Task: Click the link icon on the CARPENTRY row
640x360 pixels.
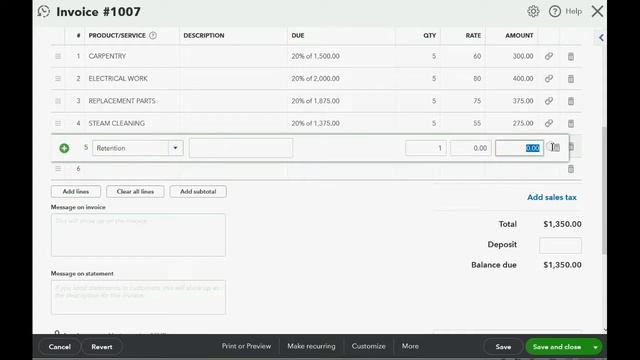Action: pos(549,56)
